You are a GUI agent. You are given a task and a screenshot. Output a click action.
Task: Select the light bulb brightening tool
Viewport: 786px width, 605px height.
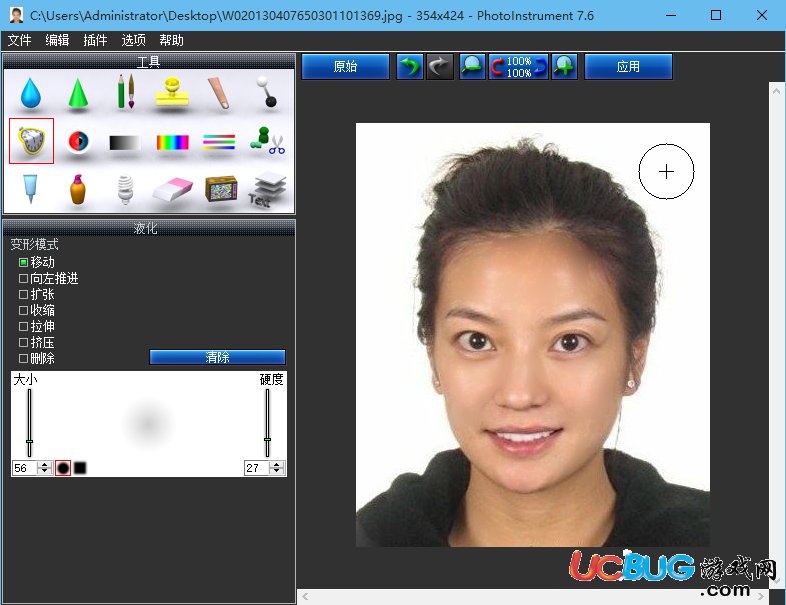(x=125, y=189)
